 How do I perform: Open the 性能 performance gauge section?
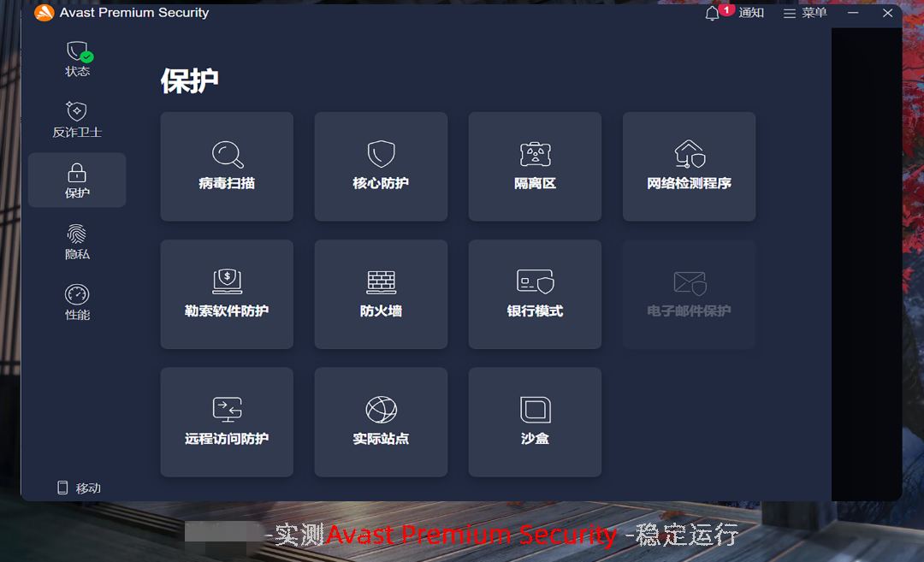[77, 302]
